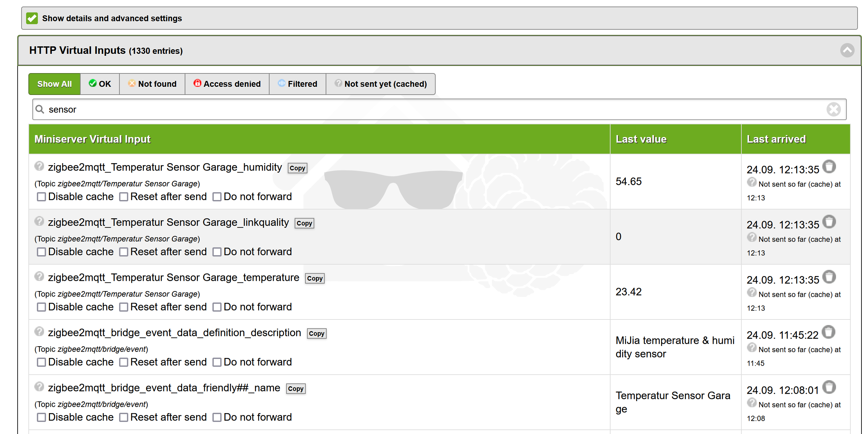The image size is (868, 434).
Task: Switch to the Access denied filter tab
Action: [227, 84]
